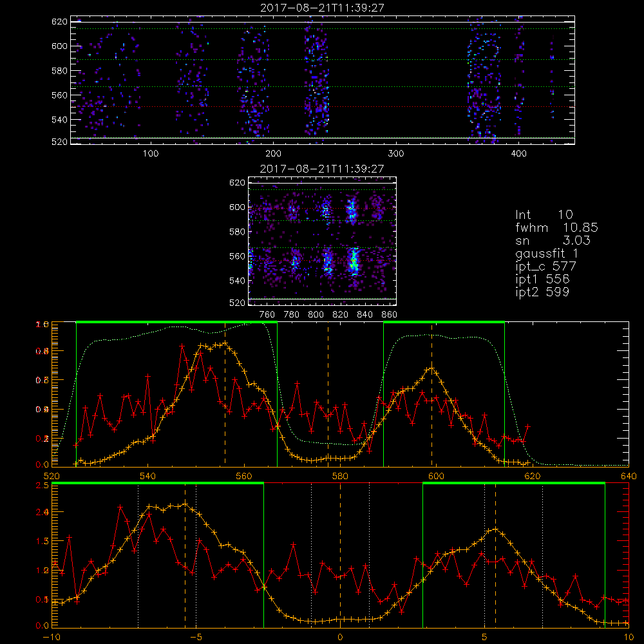644x644 pixels.
Task: Click the 640 x-axis label of profile plot
Action: (629, 476)
